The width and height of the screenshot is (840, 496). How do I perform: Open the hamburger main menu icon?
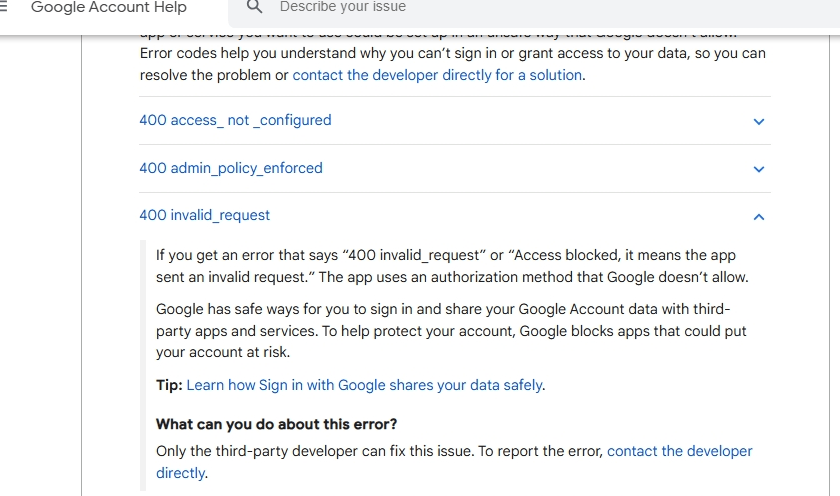[x=3, y=7]
